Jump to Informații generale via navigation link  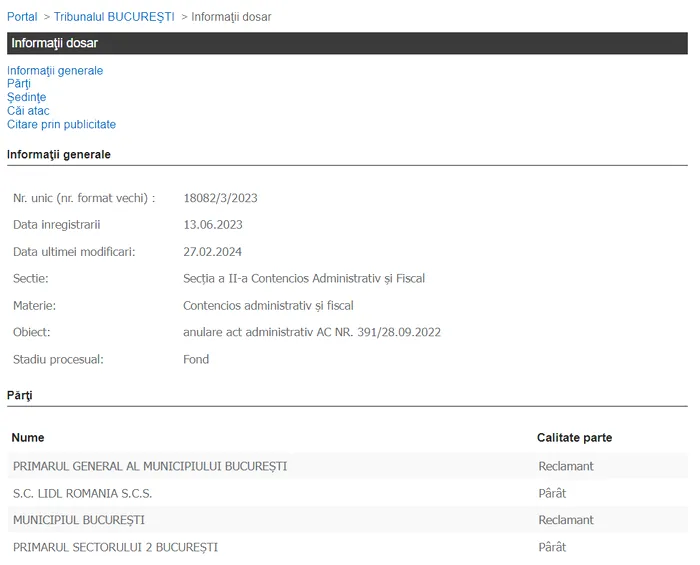point(55,71)
